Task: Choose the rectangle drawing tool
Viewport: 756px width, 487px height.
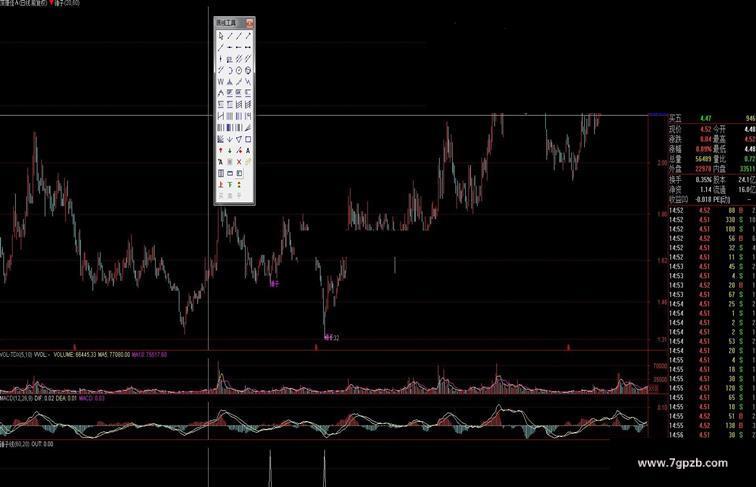Action: click(248, 139)
